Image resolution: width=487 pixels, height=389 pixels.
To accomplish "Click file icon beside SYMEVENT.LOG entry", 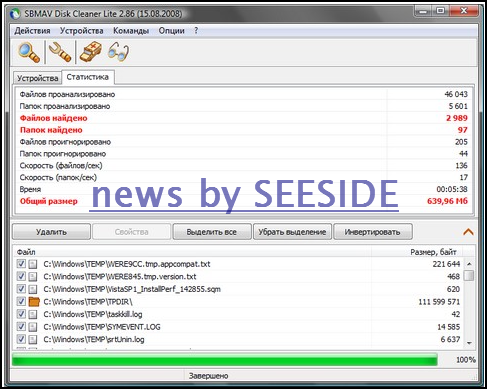I will pos(33,327).
